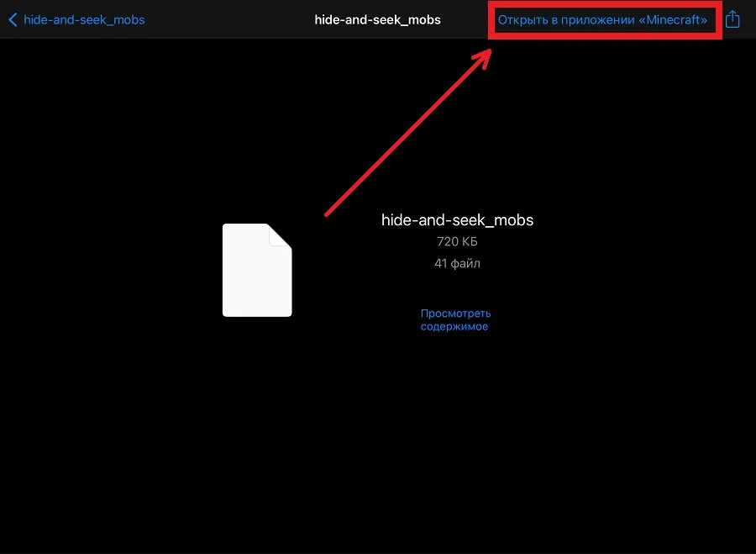Tap the share icon in top bar
The image size is (756, 554).
click(732, 19)
